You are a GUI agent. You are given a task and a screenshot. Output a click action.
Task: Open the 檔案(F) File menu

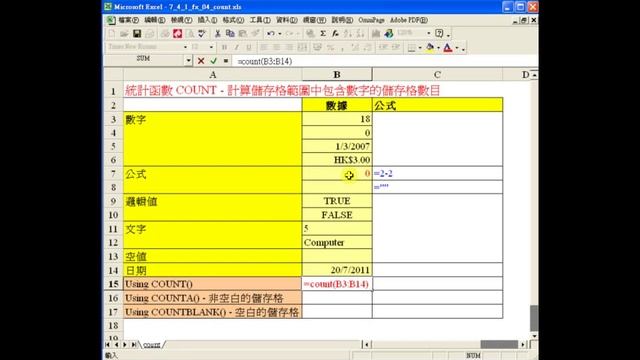(129, 20)
